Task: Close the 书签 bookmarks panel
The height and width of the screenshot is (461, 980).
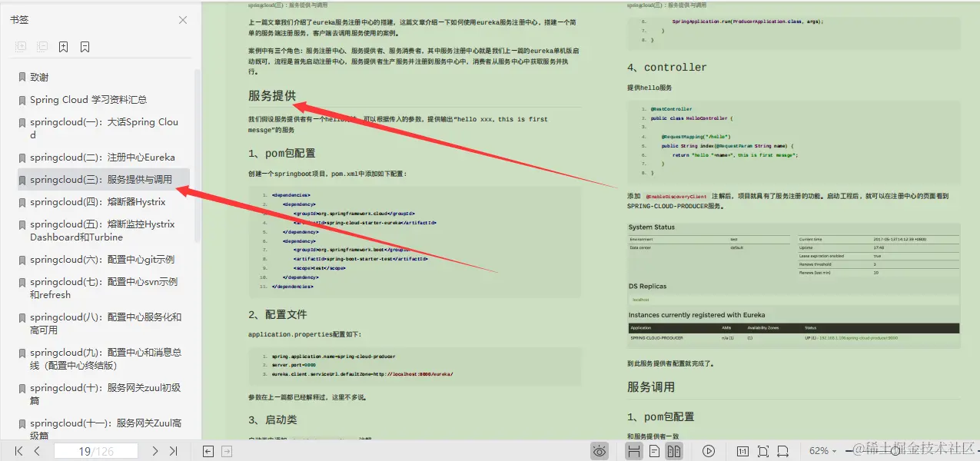Action: [x=182, y=22]
